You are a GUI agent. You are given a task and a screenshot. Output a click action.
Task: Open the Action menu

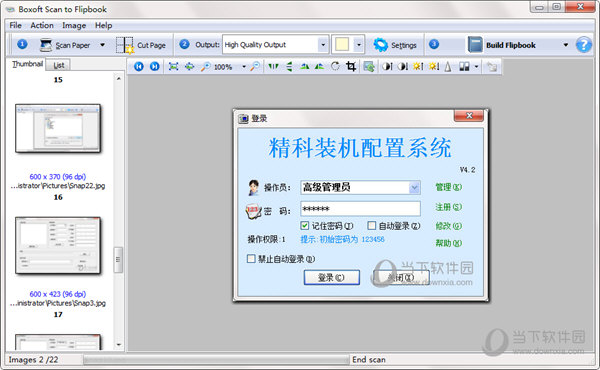pos(42,25)
